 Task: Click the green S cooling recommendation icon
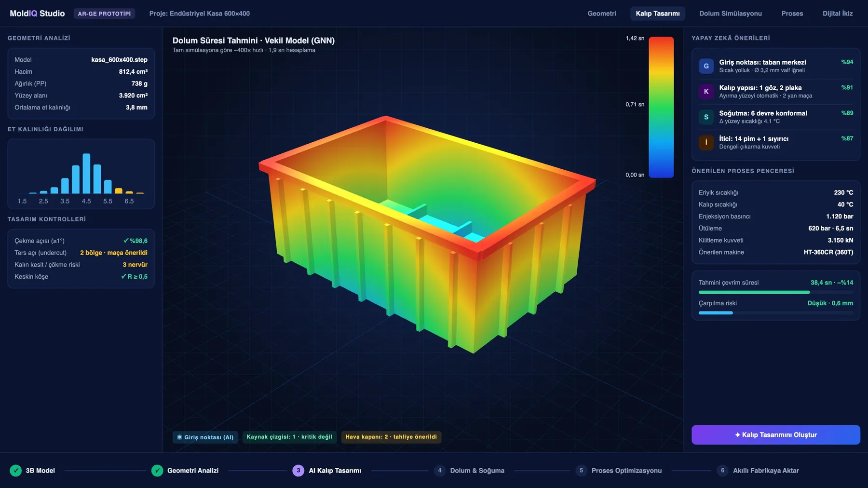tap(706, 117)
